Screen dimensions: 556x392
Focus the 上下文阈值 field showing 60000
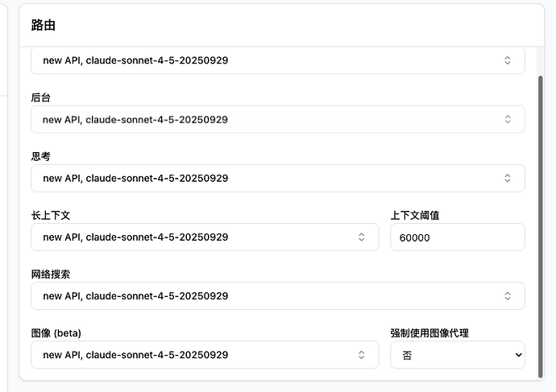point(458,237)
